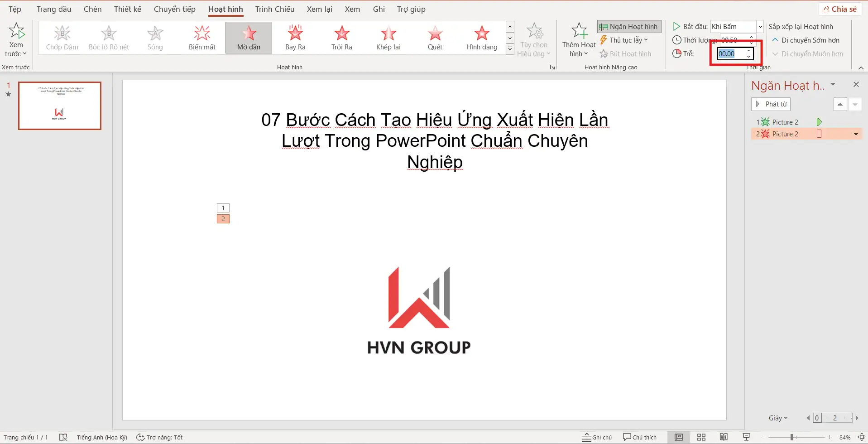This screenshot has width=868, height=444.
Task: Switch to reading view in status bar
Action: [724, 437]
